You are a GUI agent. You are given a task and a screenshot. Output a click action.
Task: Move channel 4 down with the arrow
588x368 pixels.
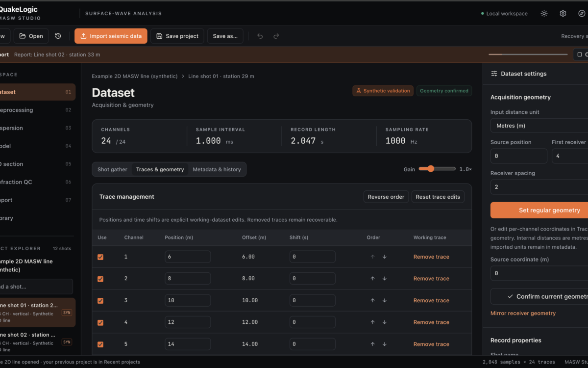click(385, 322)
